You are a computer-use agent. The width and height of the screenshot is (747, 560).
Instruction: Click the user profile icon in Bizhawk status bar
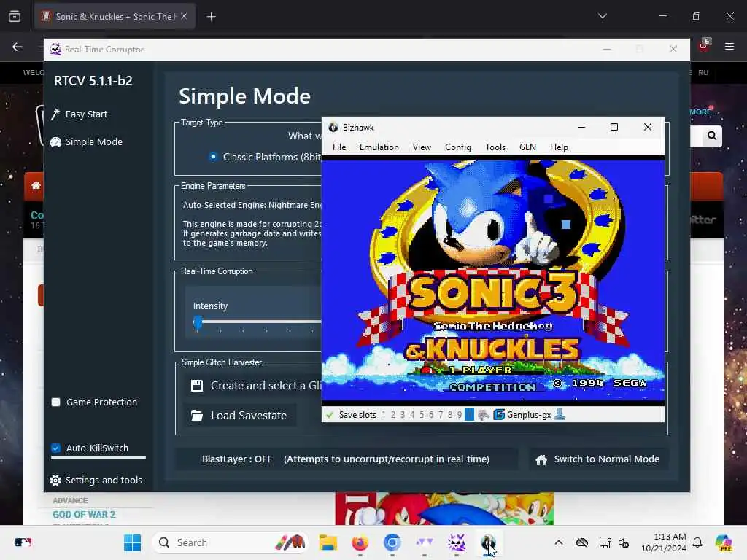click(x=560, y=415)
